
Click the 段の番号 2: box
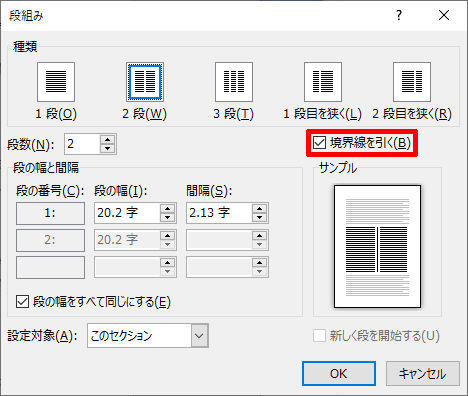50,240
